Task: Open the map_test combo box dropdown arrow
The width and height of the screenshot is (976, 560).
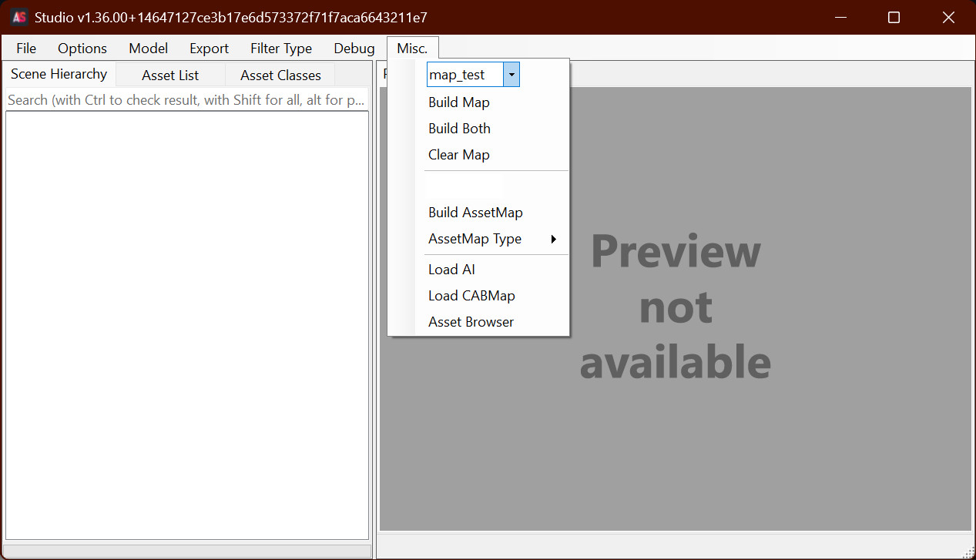Action: click(x=511, y=75)
